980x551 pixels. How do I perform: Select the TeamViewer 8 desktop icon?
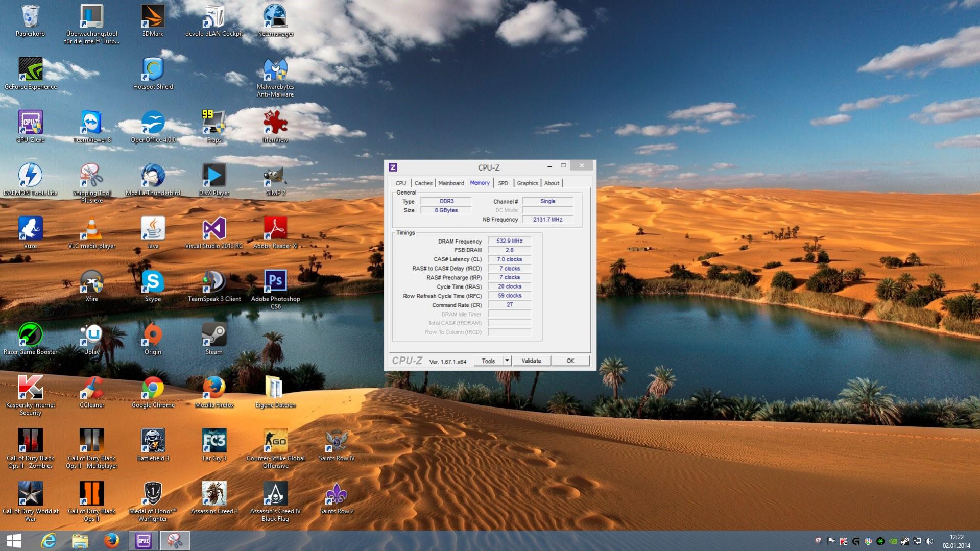pos(91,127)
